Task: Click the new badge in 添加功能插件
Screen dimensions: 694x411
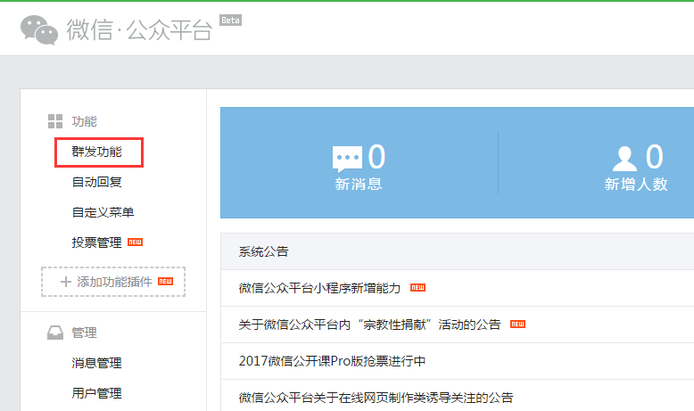Action: pos(166,281)
